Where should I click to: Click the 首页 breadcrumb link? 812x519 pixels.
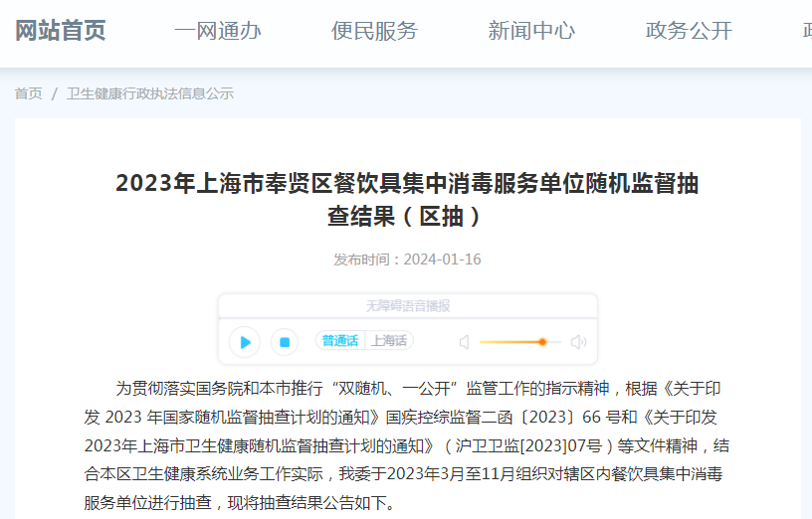tap(28, 93)
